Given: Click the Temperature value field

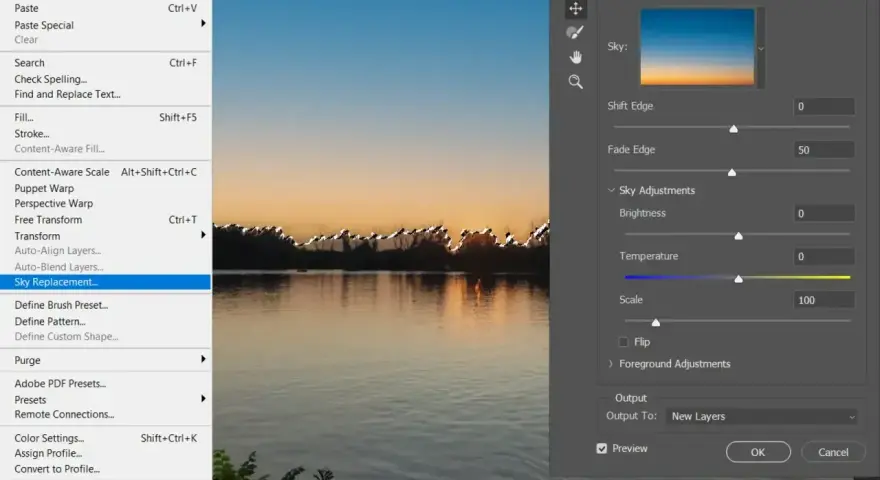Looking at the screenshot, I should 823,257.
